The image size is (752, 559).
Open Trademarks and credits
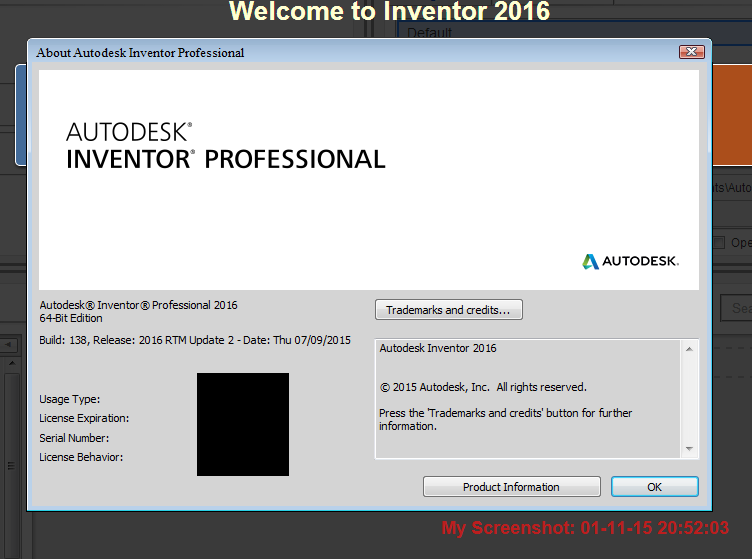click(448, 310)
